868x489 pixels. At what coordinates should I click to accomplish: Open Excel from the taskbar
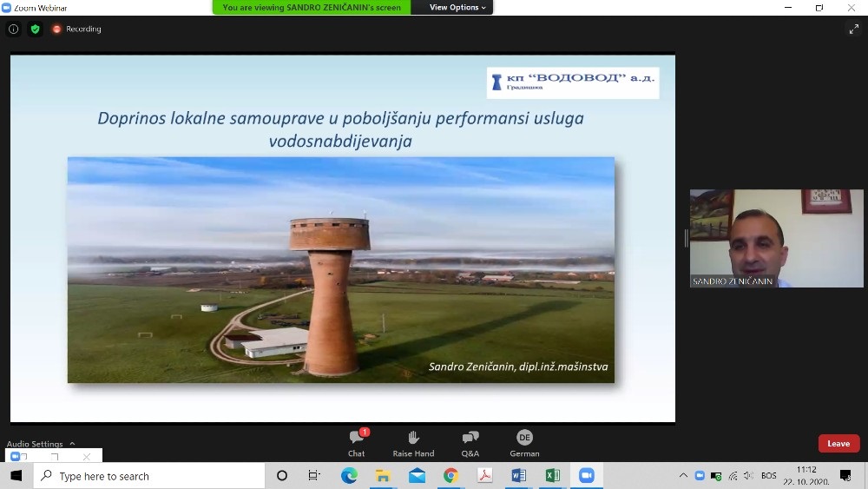click(552, 476)
